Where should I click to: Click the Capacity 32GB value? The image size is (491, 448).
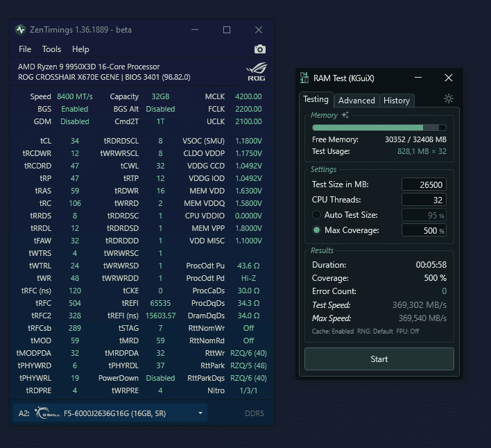coord(160,96)
